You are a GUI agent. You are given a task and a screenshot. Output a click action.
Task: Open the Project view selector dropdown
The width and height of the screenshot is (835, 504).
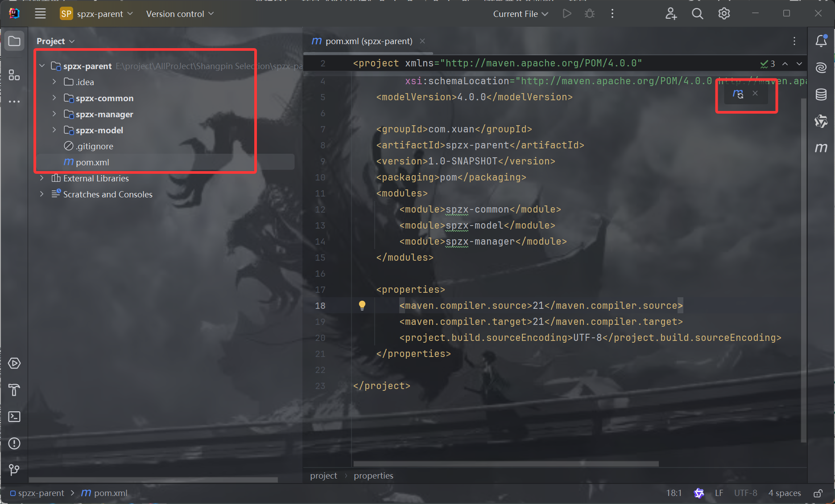(55, 41)
